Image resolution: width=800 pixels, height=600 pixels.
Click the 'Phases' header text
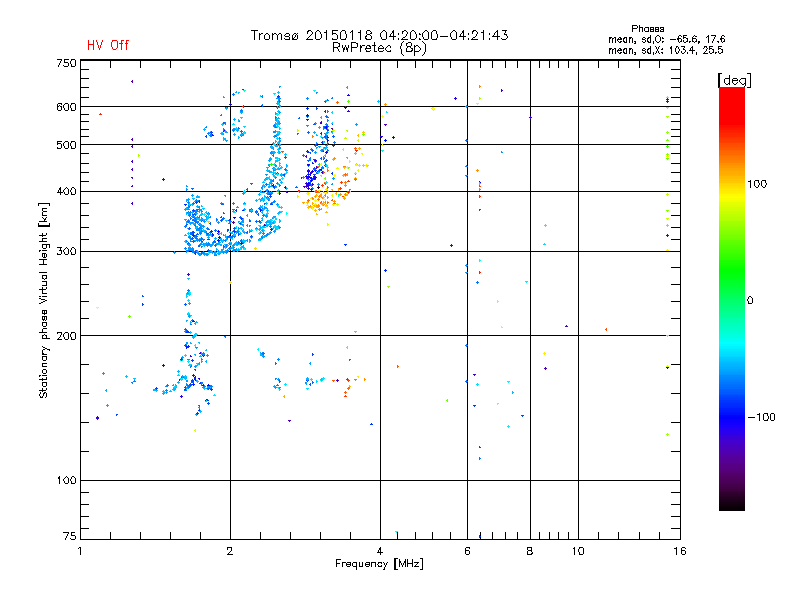coord(647,29)
